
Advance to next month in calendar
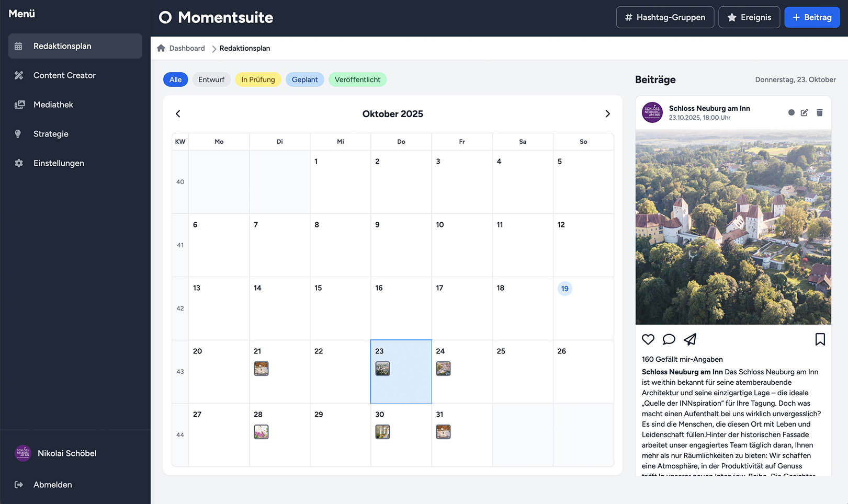pos(607,114)
